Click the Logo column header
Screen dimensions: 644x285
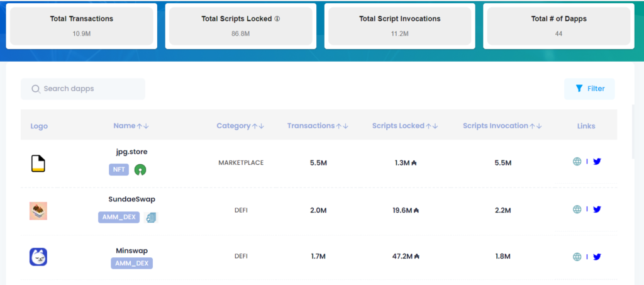pos(39,126)
